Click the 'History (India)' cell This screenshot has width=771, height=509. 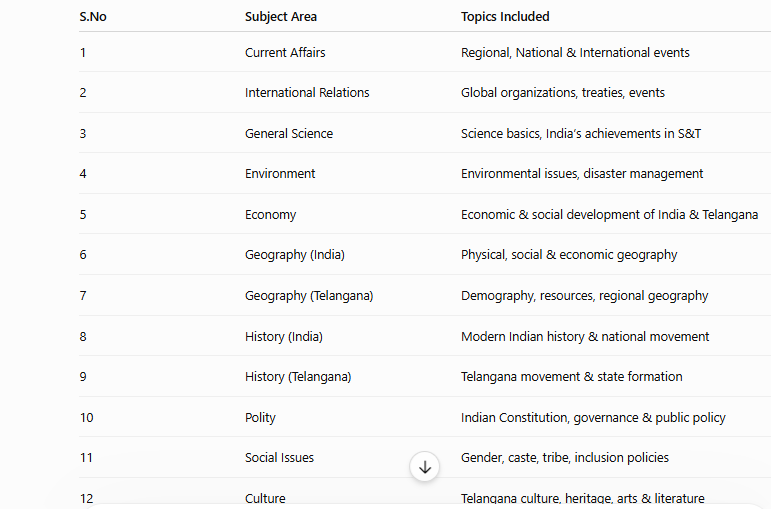(x=284, y=336)
